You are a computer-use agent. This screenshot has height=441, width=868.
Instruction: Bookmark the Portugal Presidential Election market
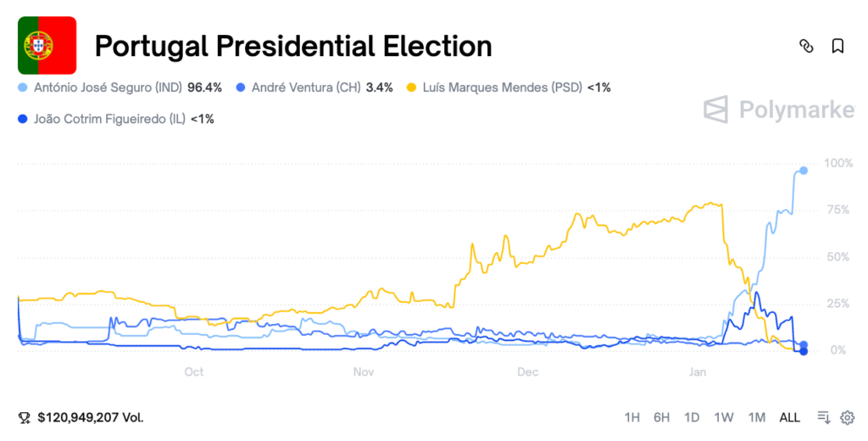(837, 47)
